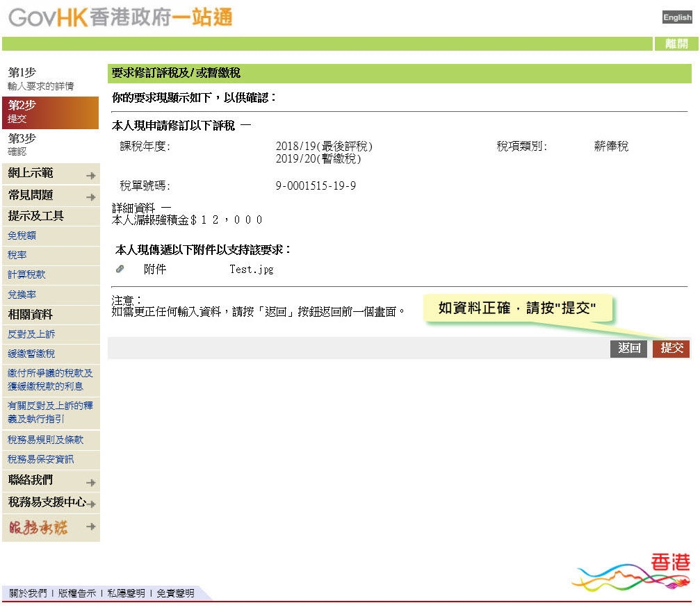Image resolution: width=700 pixels, height=612 pixels.
Task: Click the 2019/20(暫繳稅) year text
Action: point(318,159)
